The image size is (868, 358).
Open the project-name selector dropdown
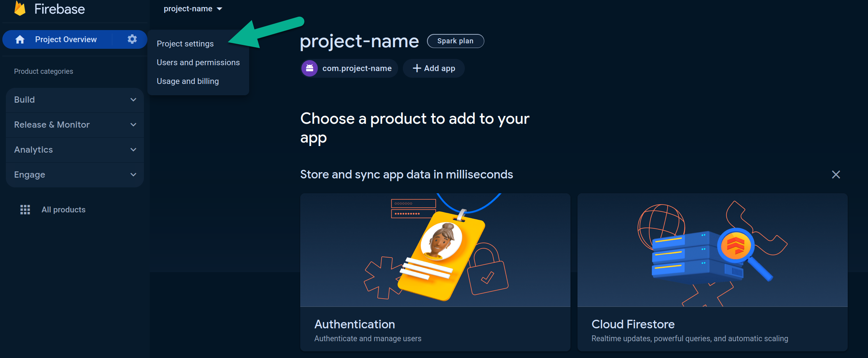(x=193, y=9)
